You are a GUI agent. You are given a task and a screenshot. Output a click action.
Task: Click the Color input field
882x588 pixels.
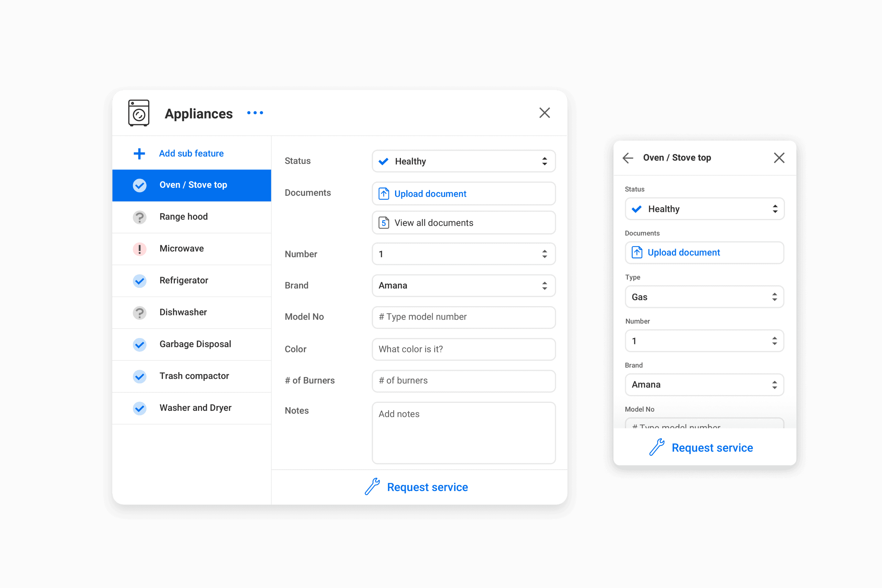463,349
